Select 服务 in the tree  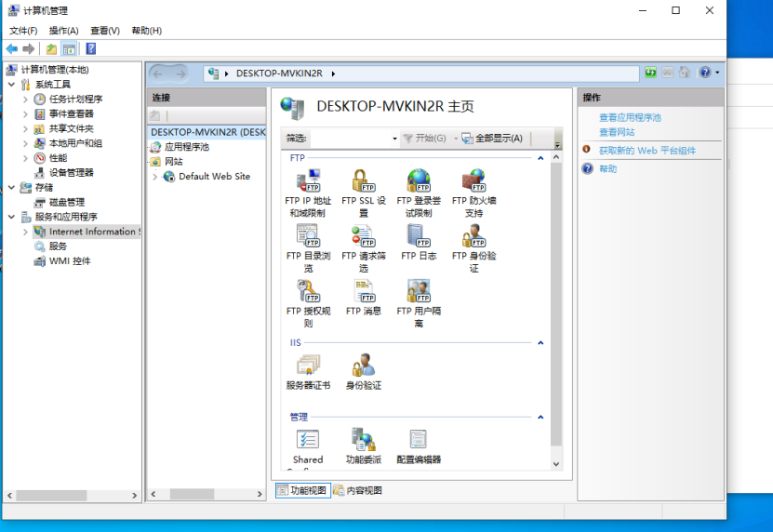pyautogui.click(x=58, y=246)
